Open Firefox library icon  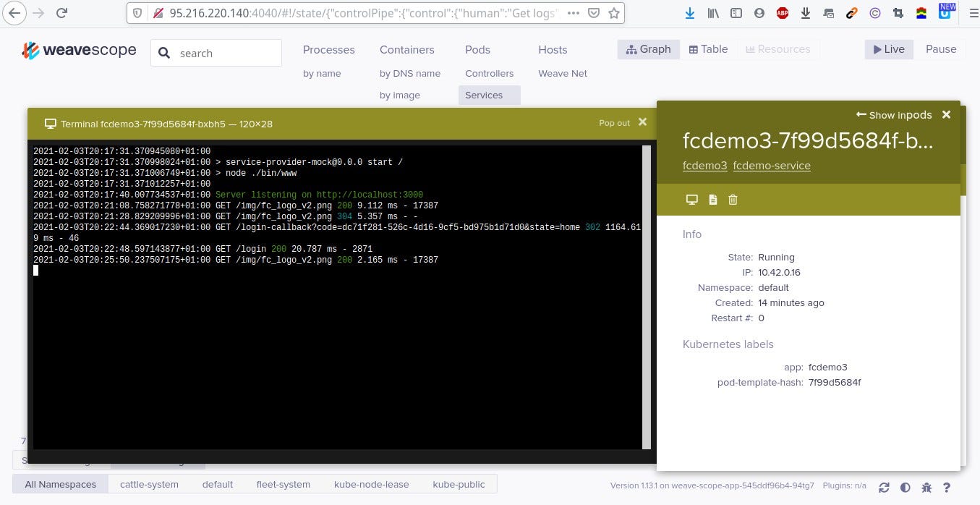(x=713, y=12)
